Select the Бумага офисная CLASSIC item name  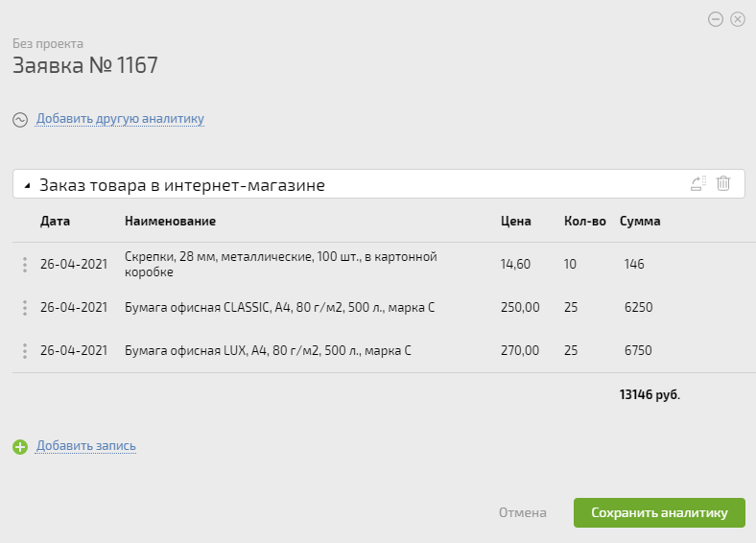pos(279,308)
